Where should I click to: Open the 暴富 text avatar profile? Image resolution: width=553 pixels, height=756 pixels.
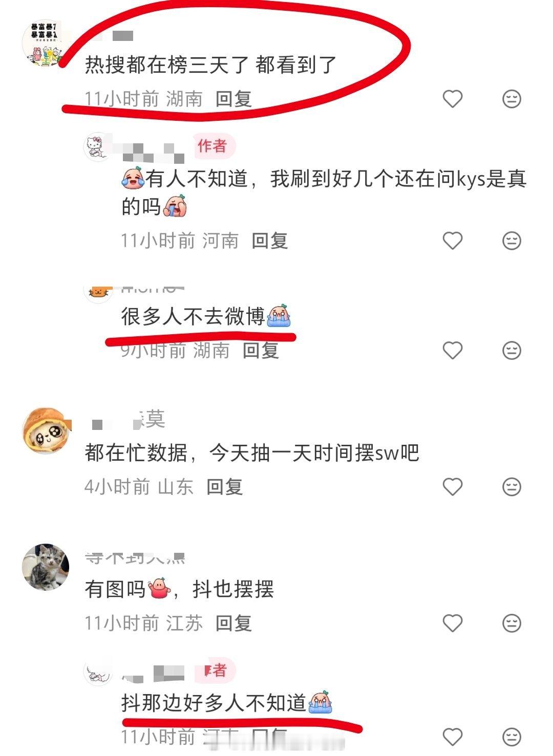click(44, 44)
